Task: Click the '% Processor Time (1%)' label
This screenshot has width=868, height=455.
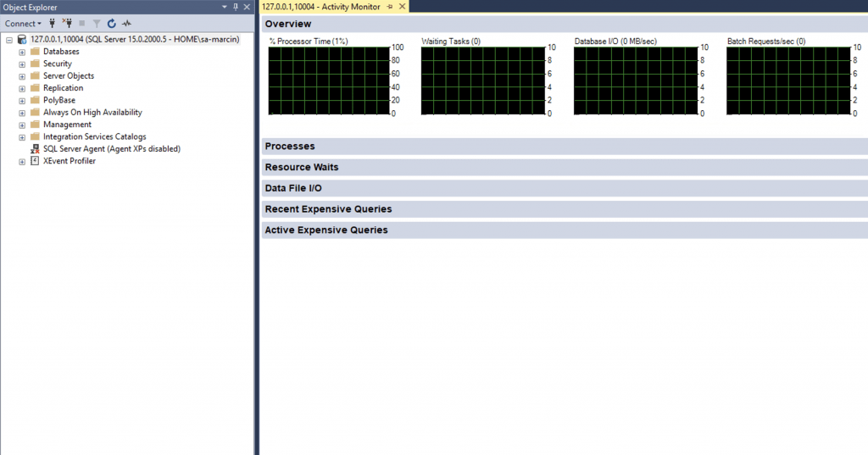Action: pyautogui.click(x=309, y=41)
